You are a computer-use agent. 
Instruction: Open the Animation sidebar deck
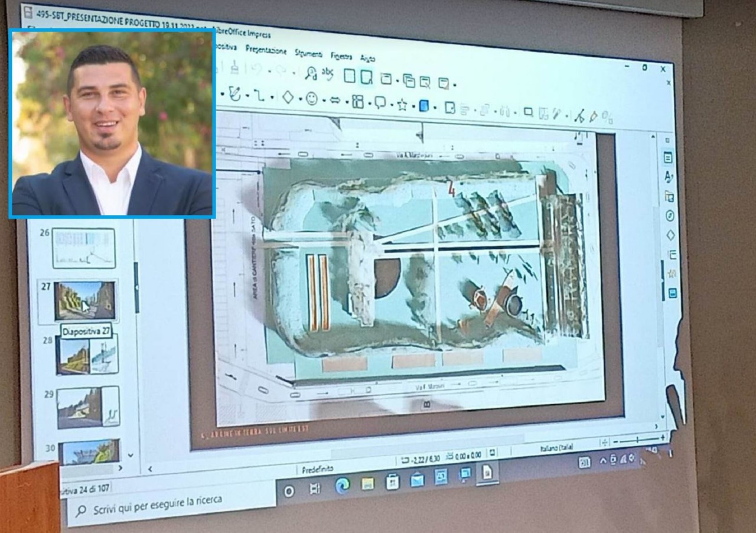672,274
